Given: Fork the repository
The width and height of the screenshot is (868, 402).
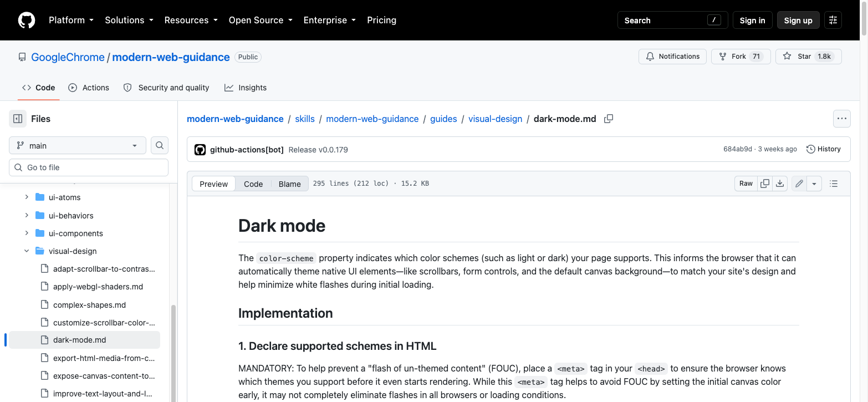Looking at the screenshot, I should [741, 57].
